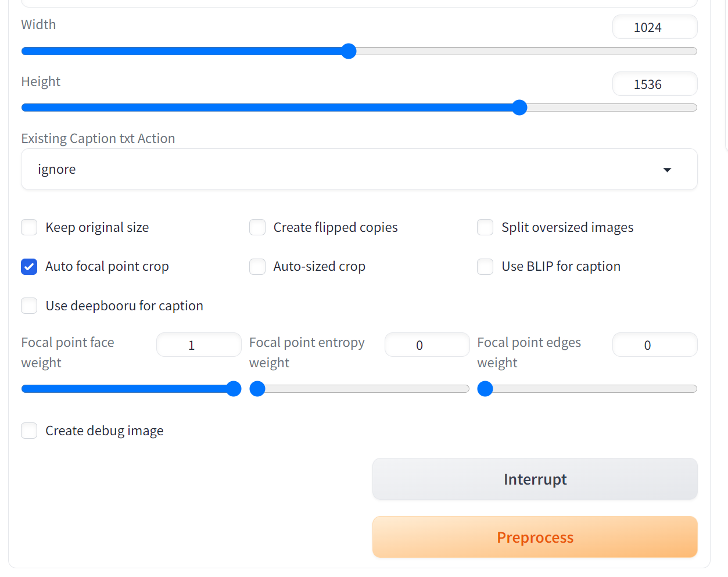Open Existing Caption txt Action dropdown

(358, 169)
